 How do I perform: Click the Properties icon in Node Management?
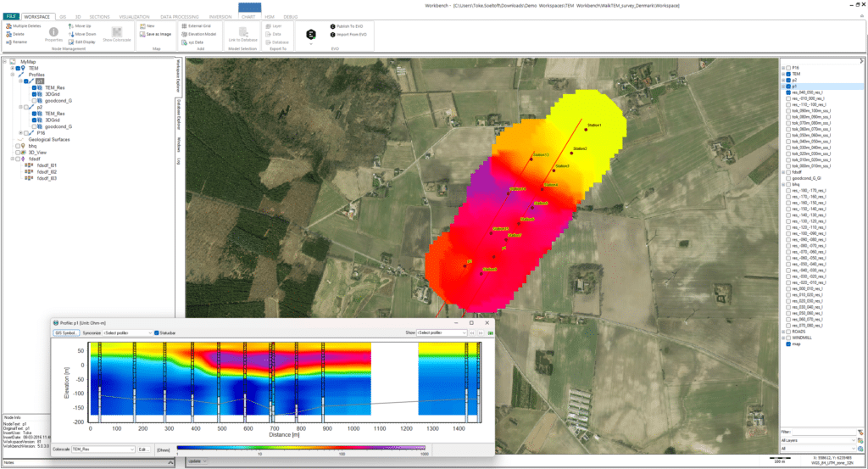(53, 31)
